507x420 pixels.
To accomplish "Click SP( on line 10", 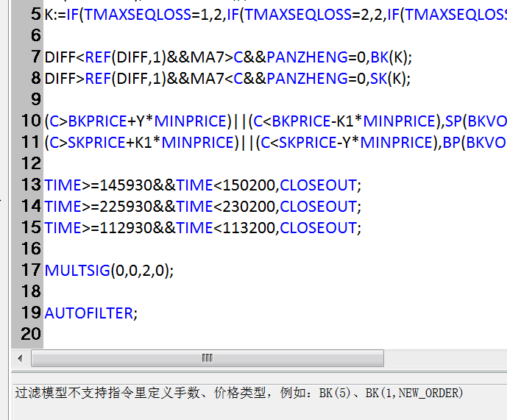I will [x=456, y=121].
